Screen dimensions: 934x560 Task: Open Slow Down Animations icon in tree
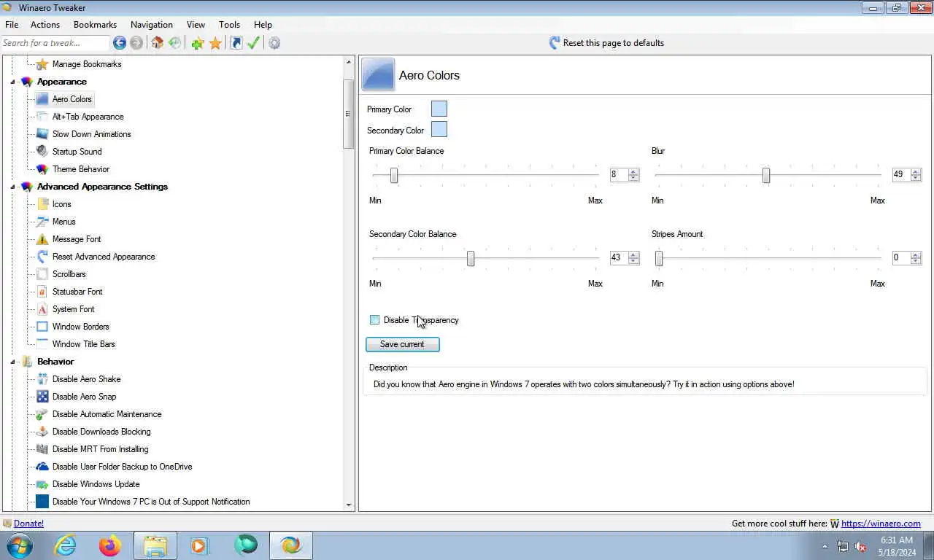(x=42, y=134)
